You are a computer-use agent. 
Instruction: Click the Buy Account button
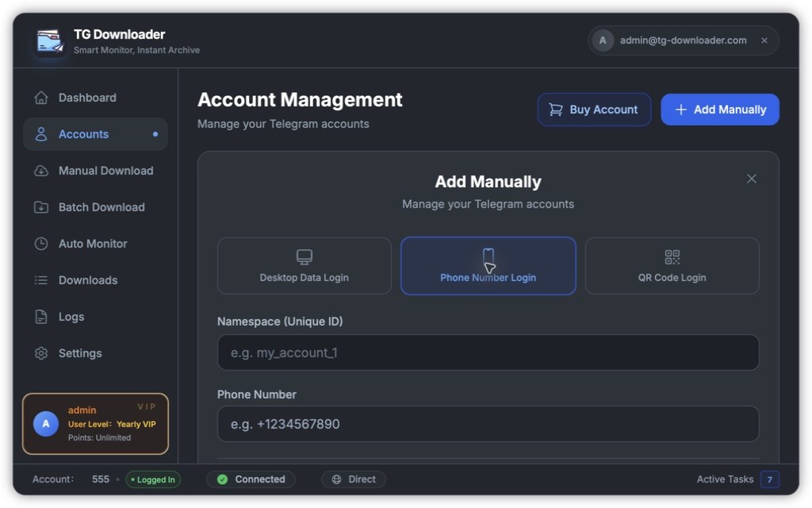pyautogui.click(x=594, y=110)
